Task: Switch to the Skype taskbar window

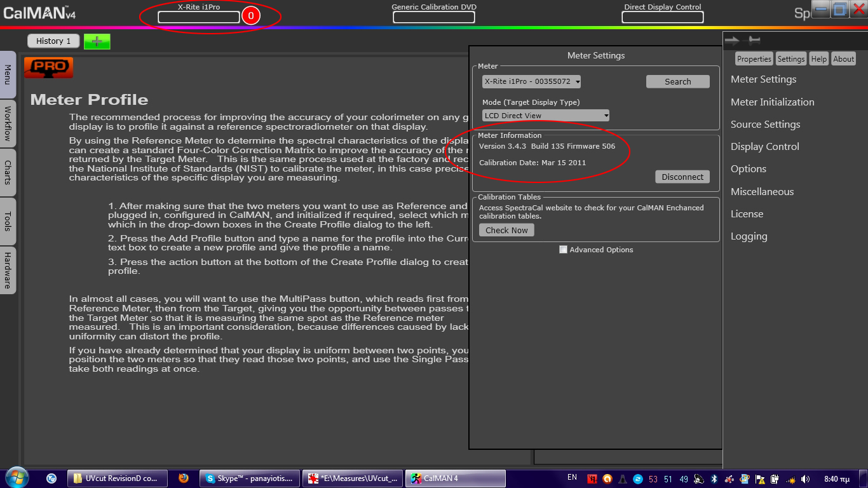Action: click(x=250, y=478)
